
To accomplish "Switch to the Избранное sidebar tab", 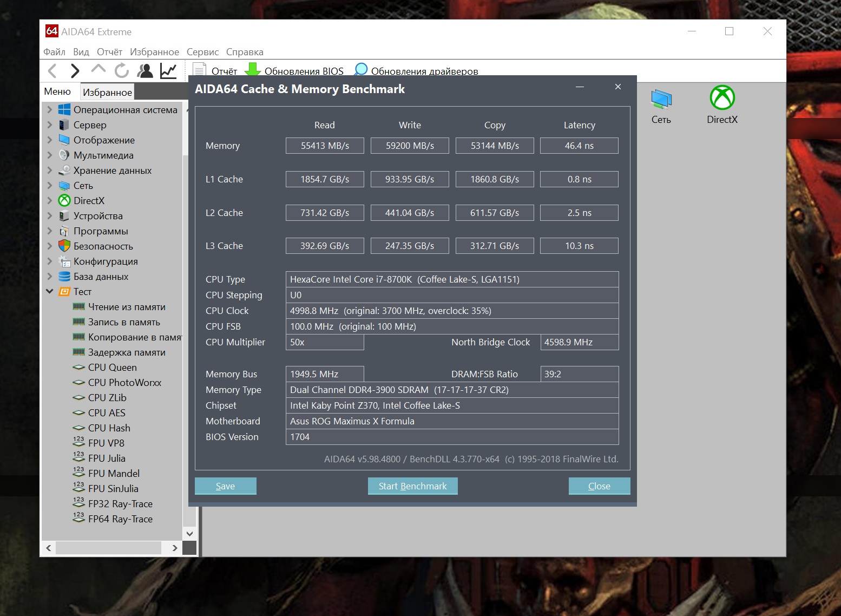I will (107, 92).
